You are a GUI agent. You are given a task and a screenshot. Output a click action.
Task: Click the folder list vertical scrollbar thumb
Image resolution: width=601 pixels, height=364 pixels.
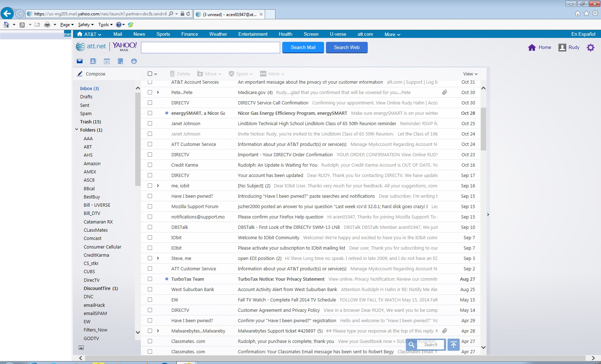[138, 139]
